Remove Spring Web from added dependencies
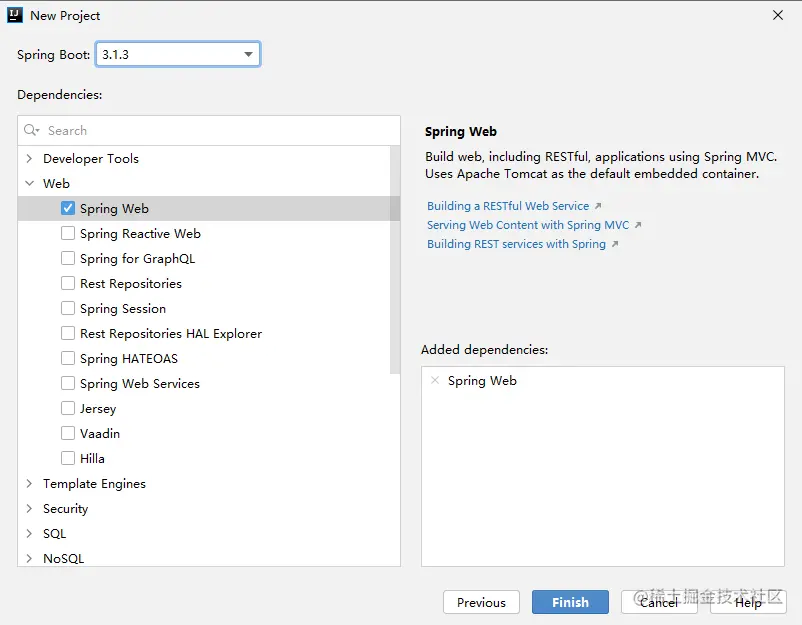This screenshot has width=802, height=625. click(434, 381)
